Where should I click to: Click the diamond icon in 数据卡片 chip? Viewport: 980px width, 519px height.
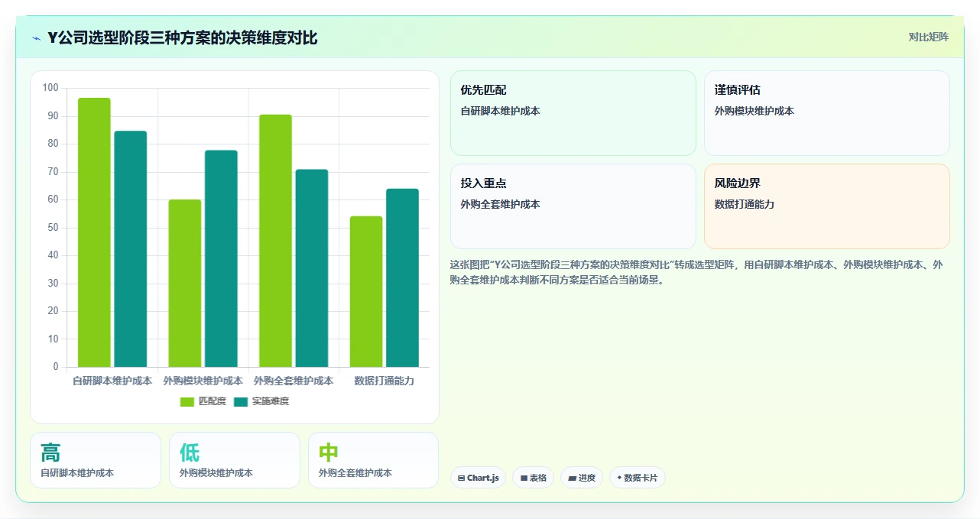619,478
